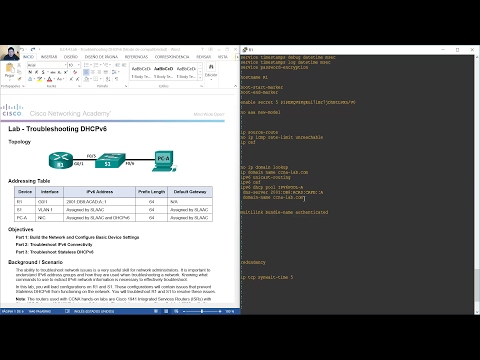Open the REVISAR ribbon tab

coord(203,57)
